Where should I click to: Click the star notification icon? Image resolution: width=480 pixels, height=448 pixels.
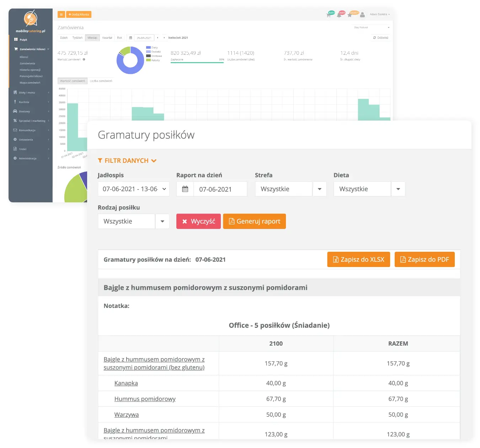(x=350, y=15)
